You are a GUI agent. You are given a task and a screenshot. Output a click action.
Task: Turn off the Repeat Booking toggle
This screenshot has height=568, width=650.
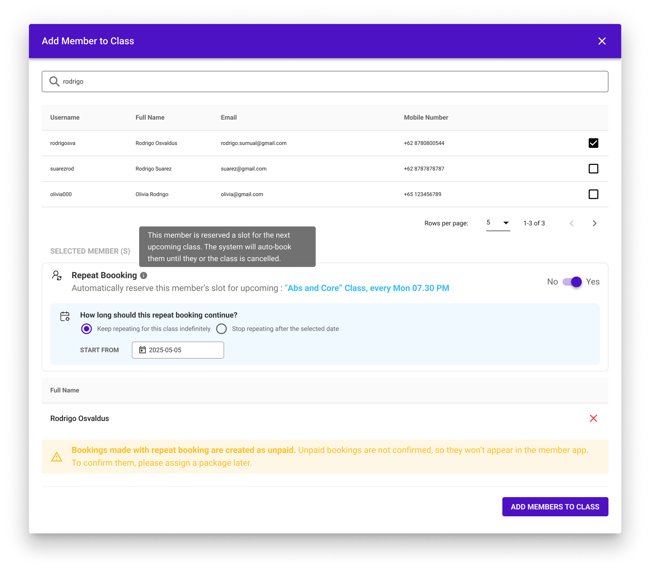coord(572,282)
